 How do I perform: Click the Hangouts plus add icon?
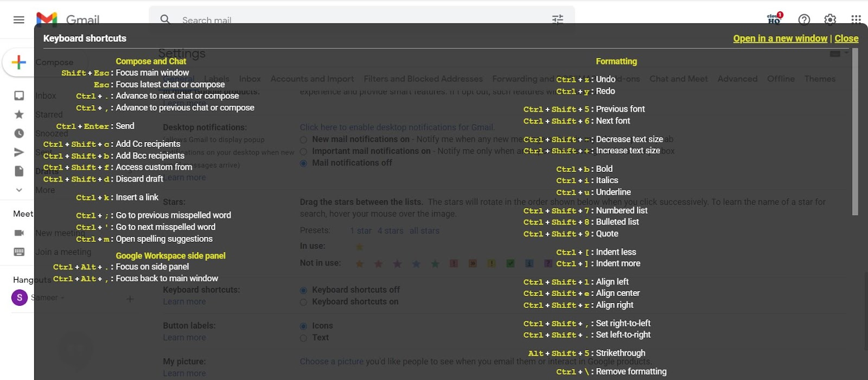coord(130,299)
